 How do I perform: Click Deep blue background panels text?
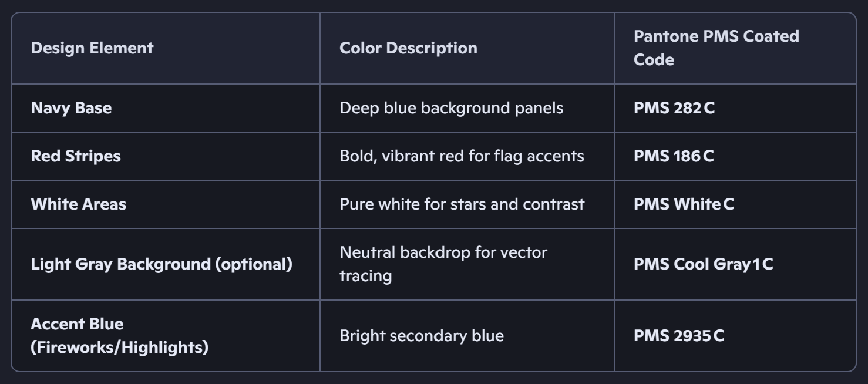tap(451, 108)
